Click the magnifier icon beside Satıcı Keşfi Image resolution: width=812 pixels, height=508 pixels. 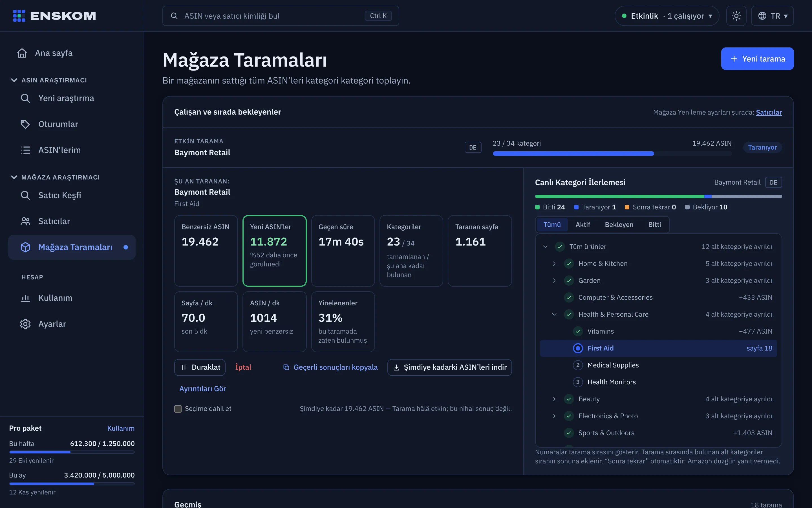(25, 195)
